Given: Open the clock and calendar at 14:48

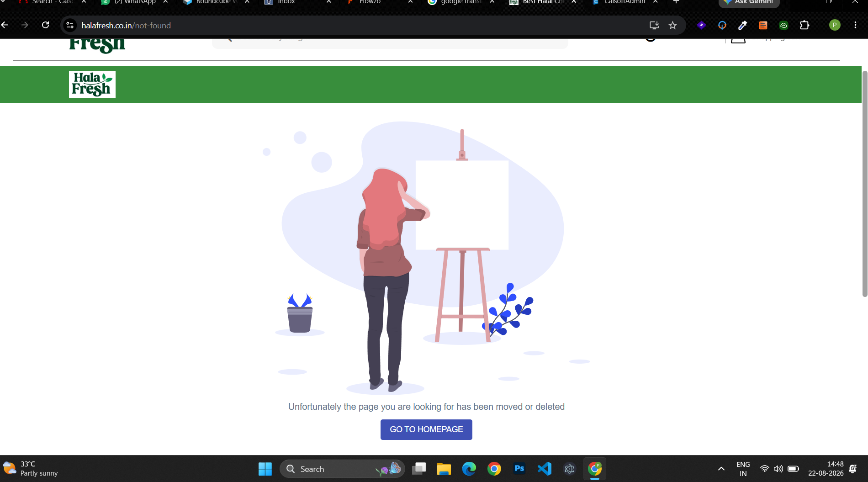Looking at the screenshot, I should [x=826, y=469].
